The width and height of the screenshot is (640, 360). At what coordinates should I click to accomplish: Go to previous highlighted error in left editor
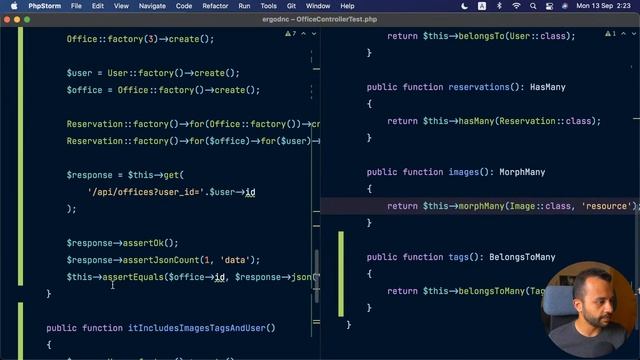tap(303, 33)
